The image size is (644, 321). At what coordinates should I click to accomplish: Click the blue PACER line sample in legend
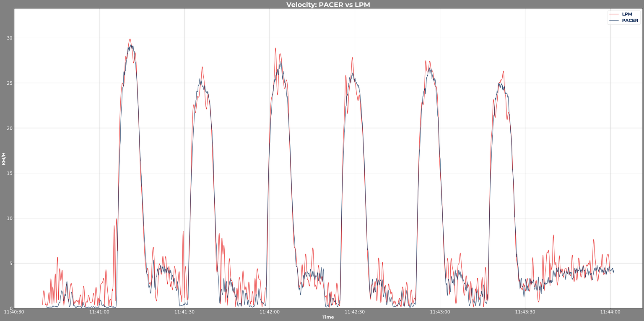tap(614, 21)
